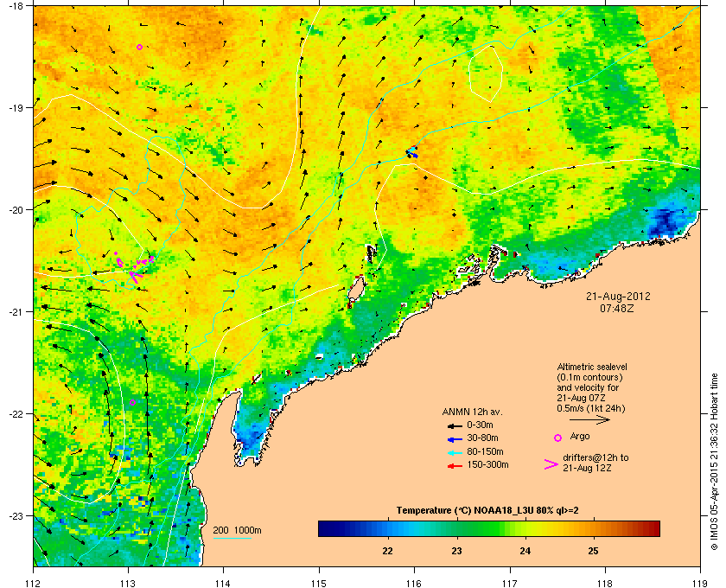Viewport: 726px width, 588px height.
Task: Click the magenta drifter track cluster
Action: point(133,266)
